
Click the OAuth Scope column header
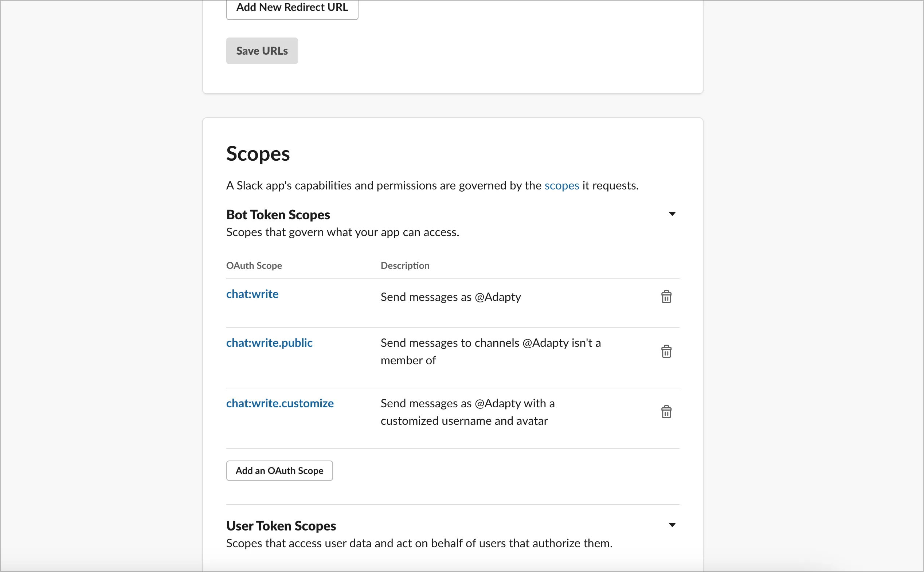coord(254,266)
